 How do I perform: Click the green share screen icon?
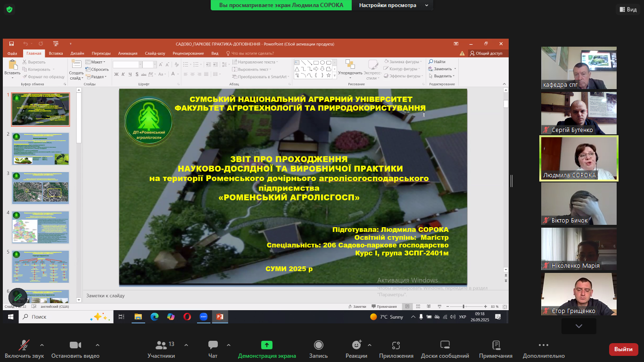click(x=267, y=346)
